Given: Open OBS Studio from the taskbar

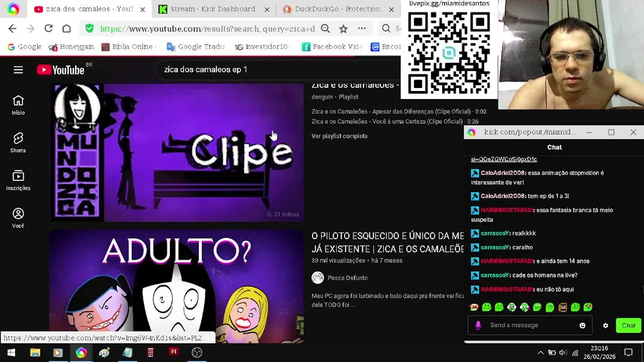Looking at the screenshot, I should [197, 352].
